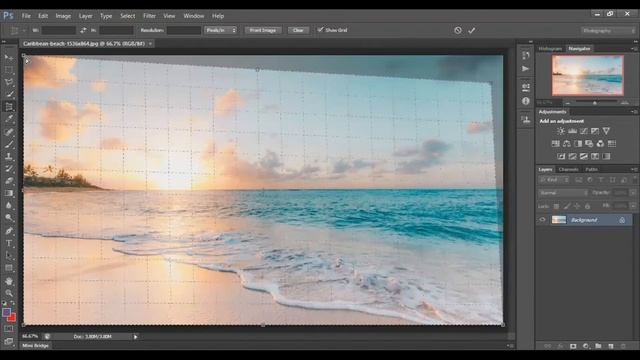
Task: Open the File menu
Action: coord(26,16)
